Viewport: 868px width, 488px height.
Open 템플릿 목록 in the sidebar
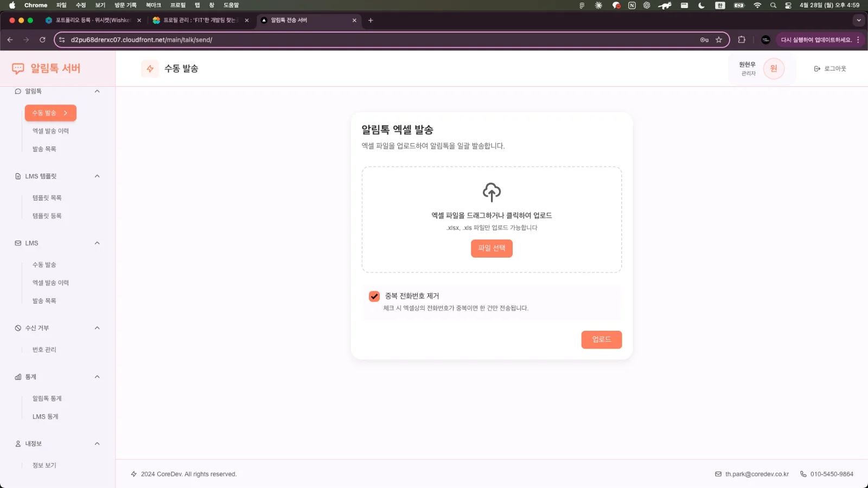[x=47, y=198]
